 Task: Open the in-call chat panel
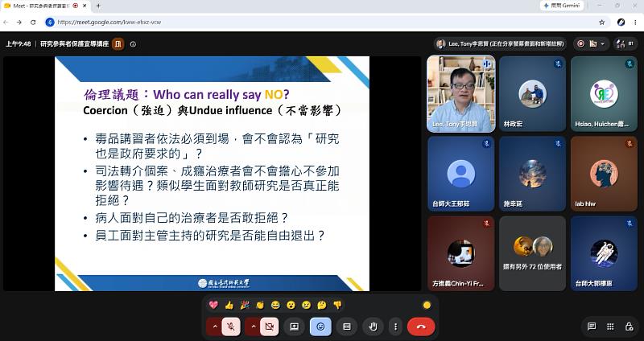point(592,327)
